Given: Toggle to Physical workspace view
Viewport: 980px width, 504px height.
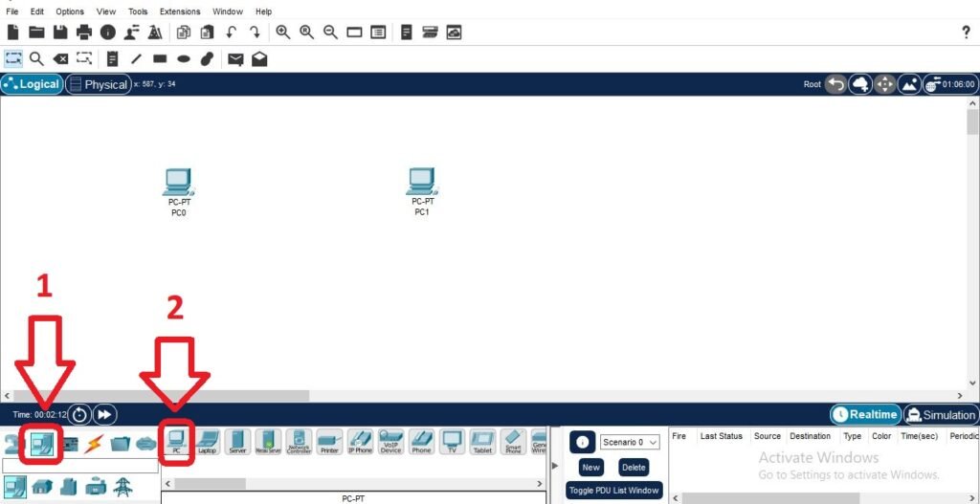Looking at the screenshot, I should (98, 84).
